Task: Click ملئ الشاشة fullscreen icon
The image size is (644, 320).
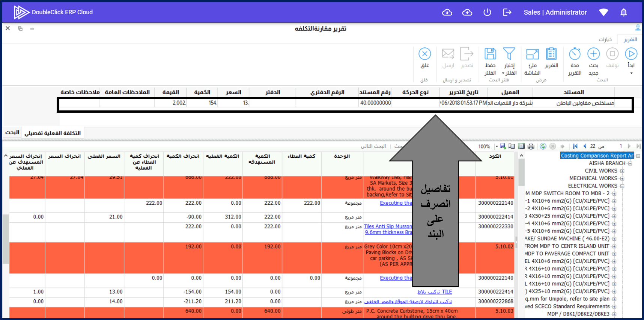Action: click(532, 54)
